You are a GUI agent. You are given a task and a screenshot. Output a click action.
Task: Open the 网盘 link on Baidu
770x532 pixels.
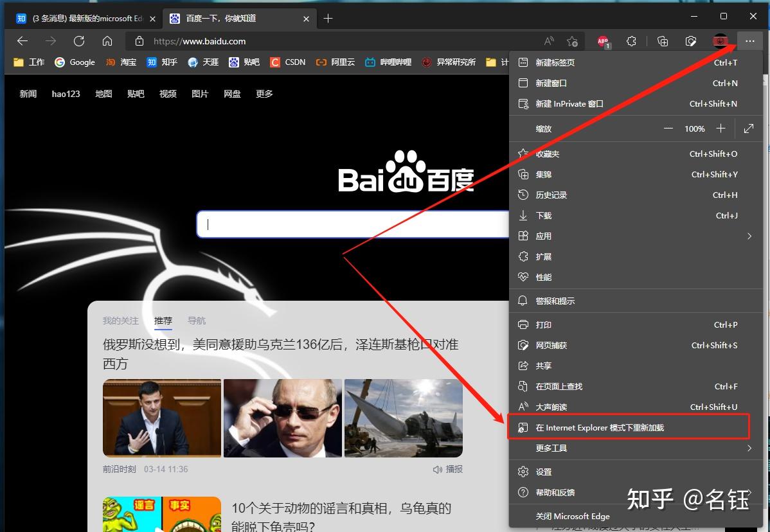[x=232, y=94]
